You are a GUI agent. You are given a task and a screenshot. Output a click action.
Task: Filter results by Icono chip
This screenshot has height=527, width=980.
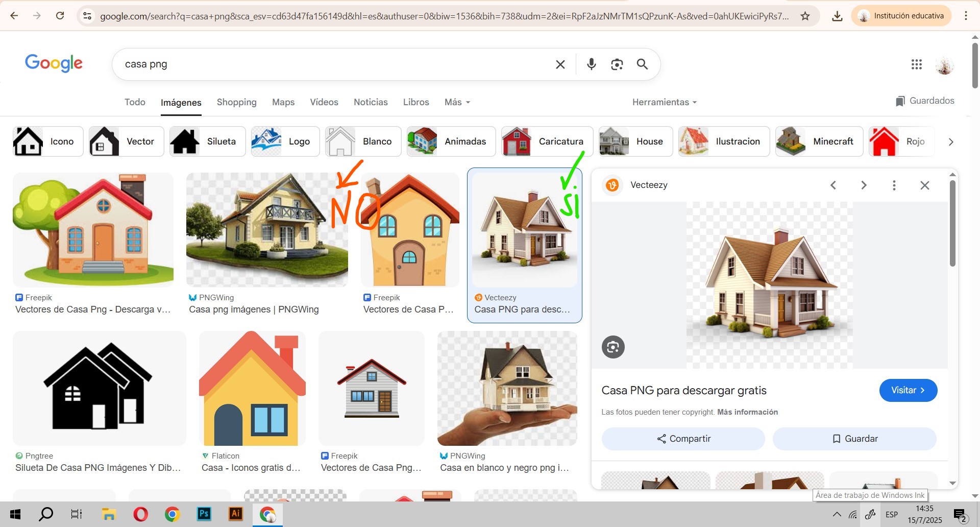pos(48,141)
